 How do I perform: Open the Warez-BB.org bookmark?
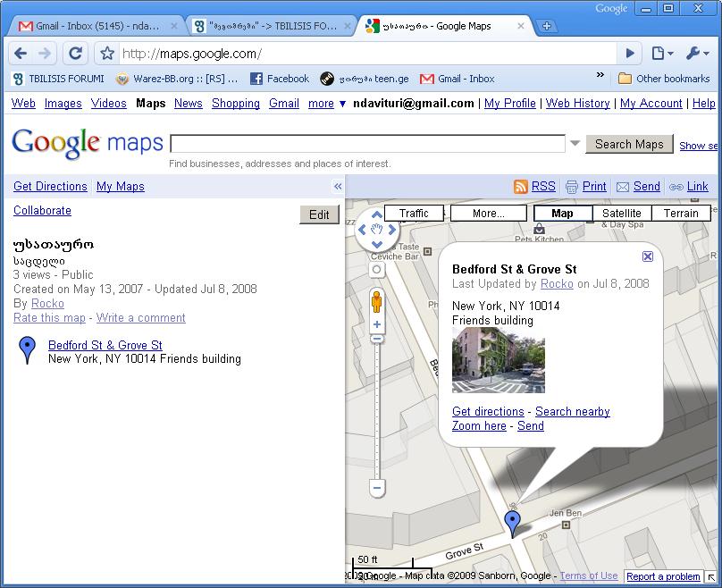coord(176,79)
